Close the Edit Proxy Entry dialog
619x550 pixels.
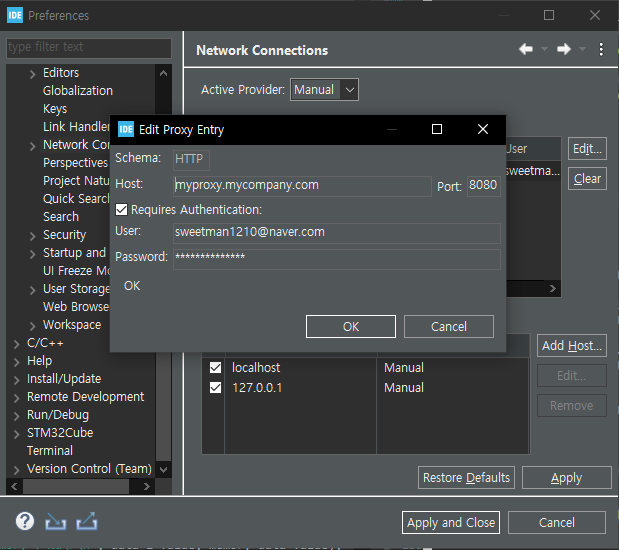[483, 129]
